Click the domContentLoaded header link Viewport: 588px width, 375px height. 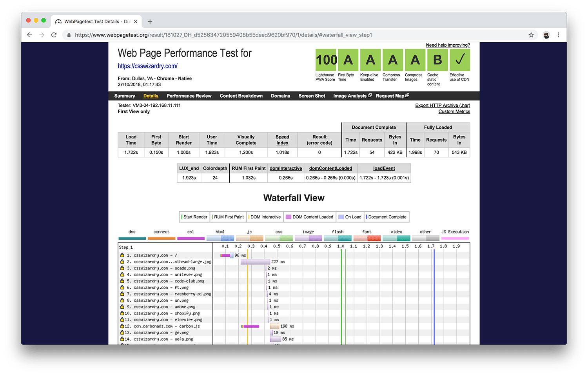(331, 168)
